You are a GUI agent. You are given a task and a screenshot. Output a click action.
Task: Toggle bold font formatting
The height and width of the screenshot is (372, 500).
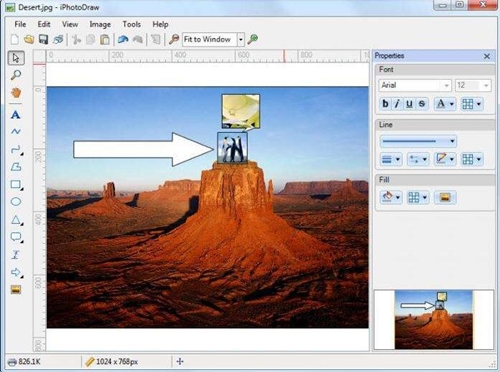click(385, 104)
